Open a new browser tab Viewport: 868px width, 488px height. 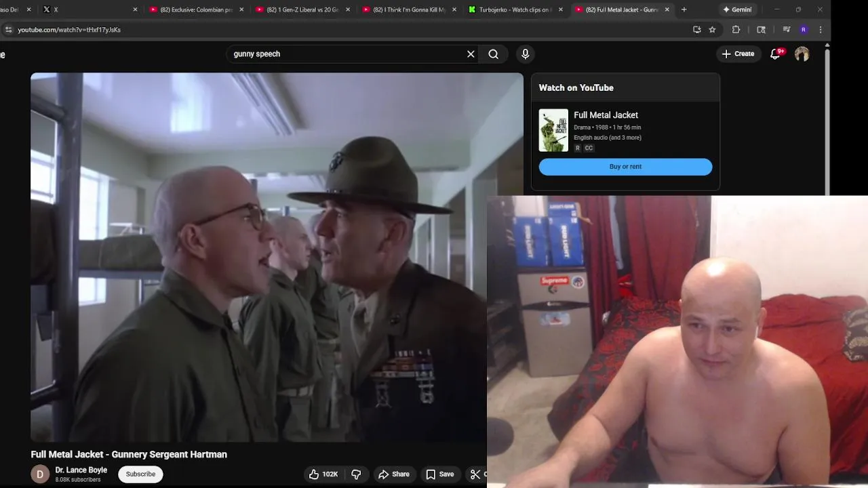684,9
